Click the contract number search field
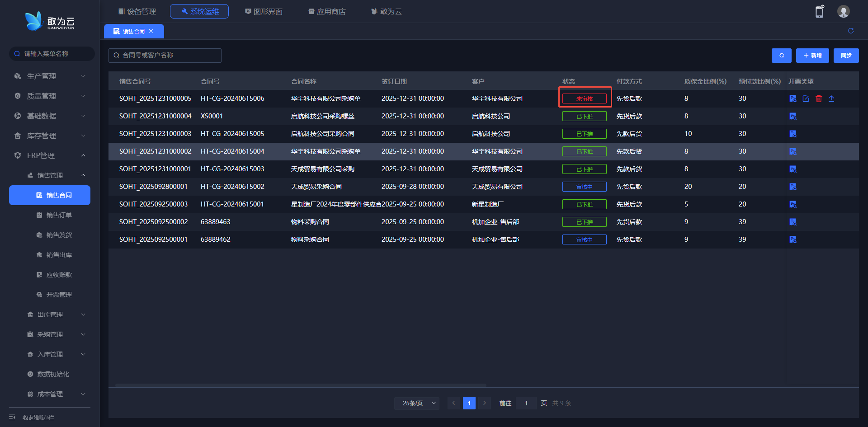The height and width of the screenshot is (427, 868). pyautogui.click(x=165, y=55)
